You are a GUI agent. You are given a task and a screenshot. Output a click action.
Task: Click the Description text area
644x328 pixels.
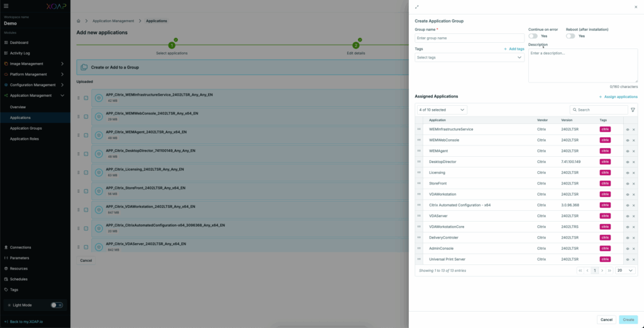(x=583, y=65)
